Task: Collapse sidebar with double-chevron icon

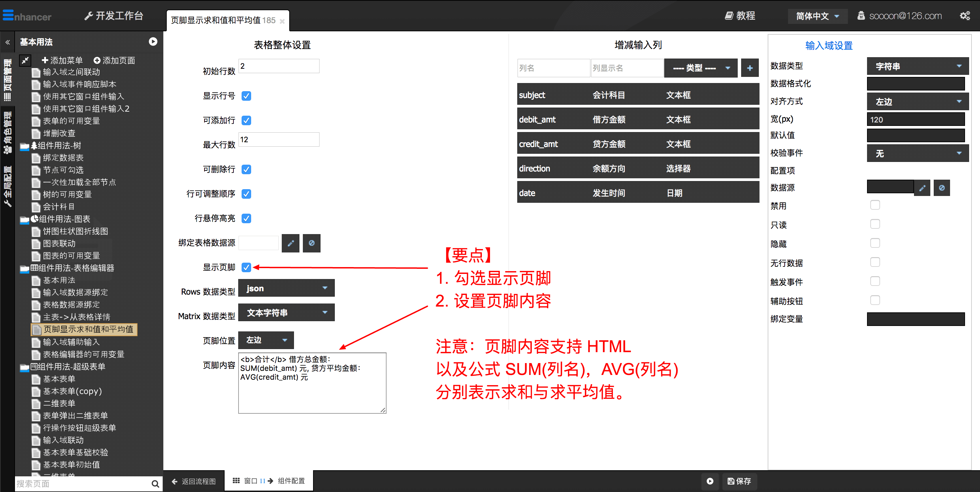Action: (x=7, y=42)
